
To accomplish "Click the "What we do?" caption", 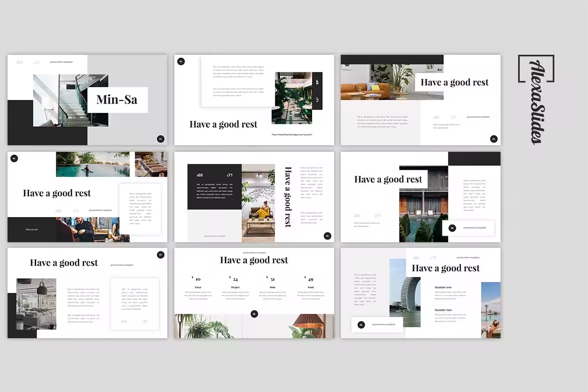I will (32, 230).
